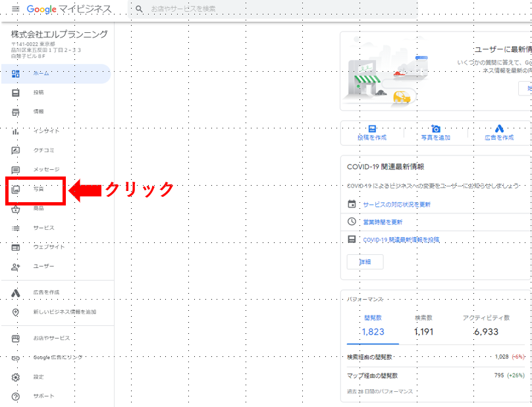532x407 pixels.
Task: Select ホーム in the sidebar menu
Action: pos(56,74)
